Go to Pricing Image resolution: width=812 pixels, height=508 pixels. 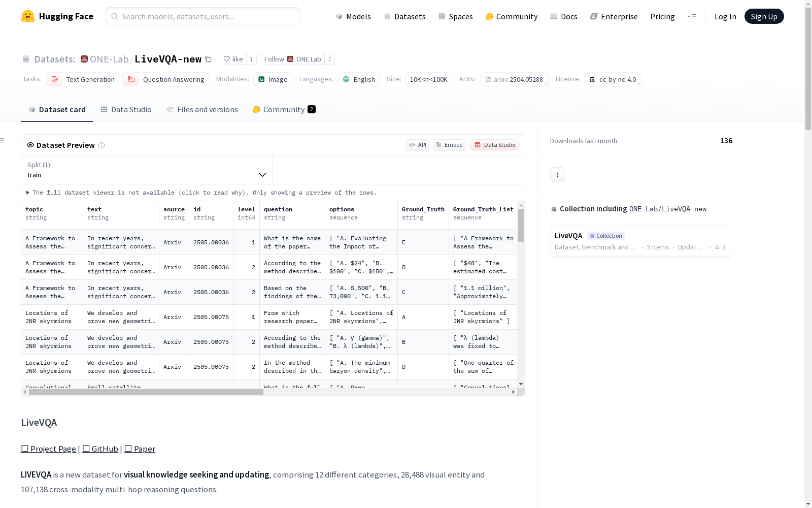point(662,16)
